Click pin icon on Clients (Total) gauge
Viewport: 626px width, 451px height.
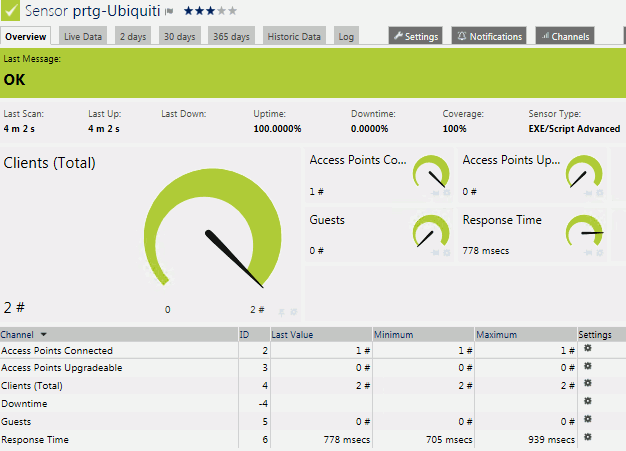(x=281, y=313)
